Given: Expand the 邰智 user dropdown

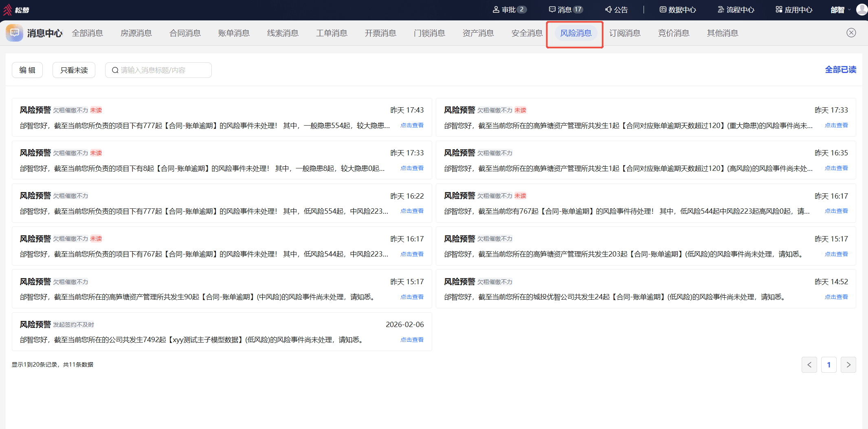Looking at the screenshot, I should coord(841,9).
